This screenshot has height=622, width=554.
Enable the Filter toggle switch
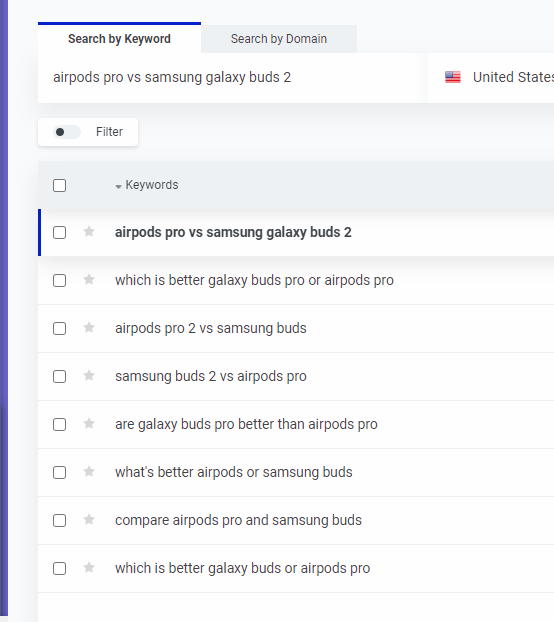[x=67, y=132]
